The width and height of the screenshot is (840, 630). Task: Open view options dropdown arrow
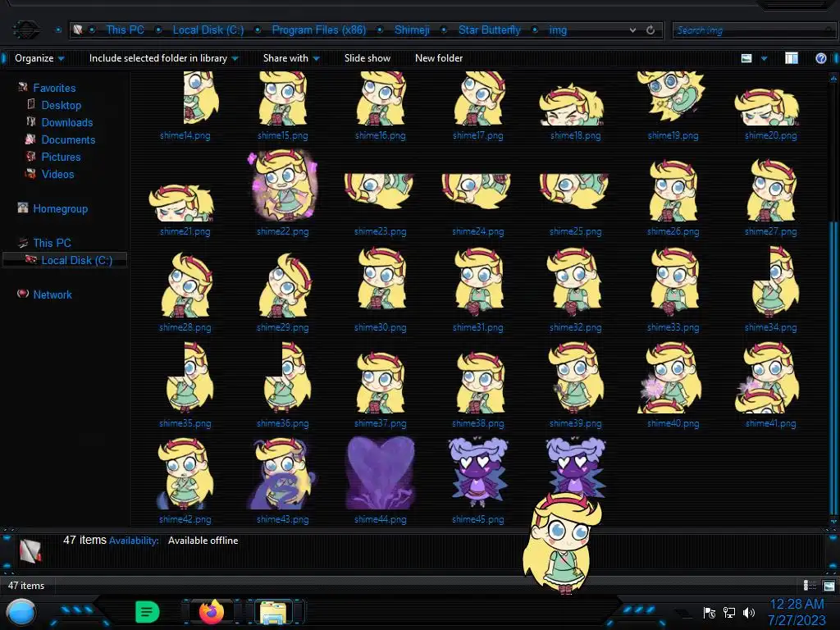coord(764,58)
